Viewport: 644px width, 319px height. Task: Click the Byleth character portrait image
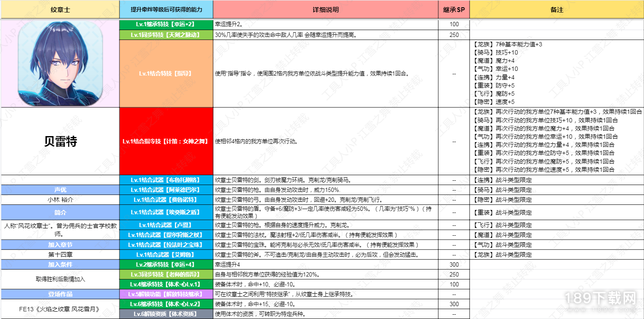(60, 63)
